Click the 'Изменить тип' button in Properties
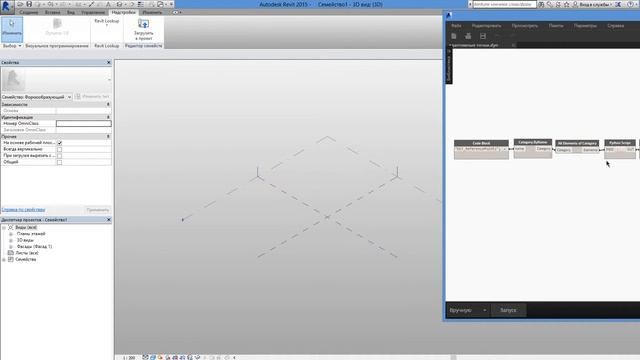 93,97
